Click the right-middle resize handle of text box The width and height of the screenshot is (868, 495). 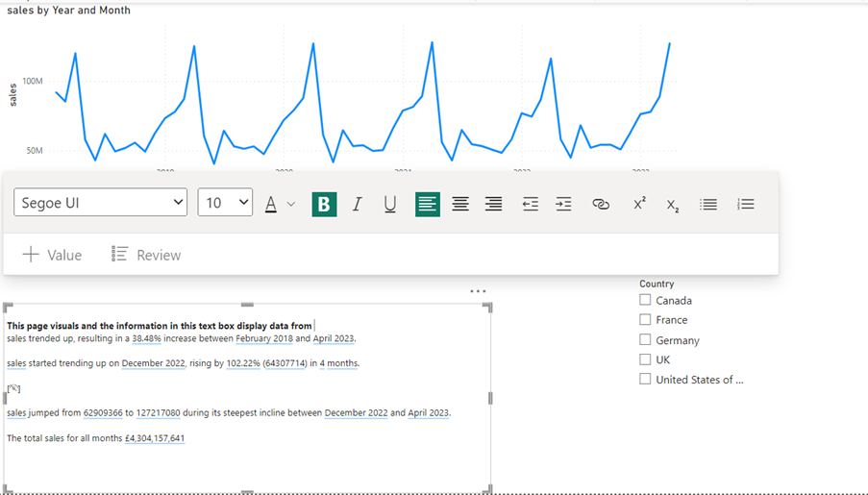tap(490, 398)
